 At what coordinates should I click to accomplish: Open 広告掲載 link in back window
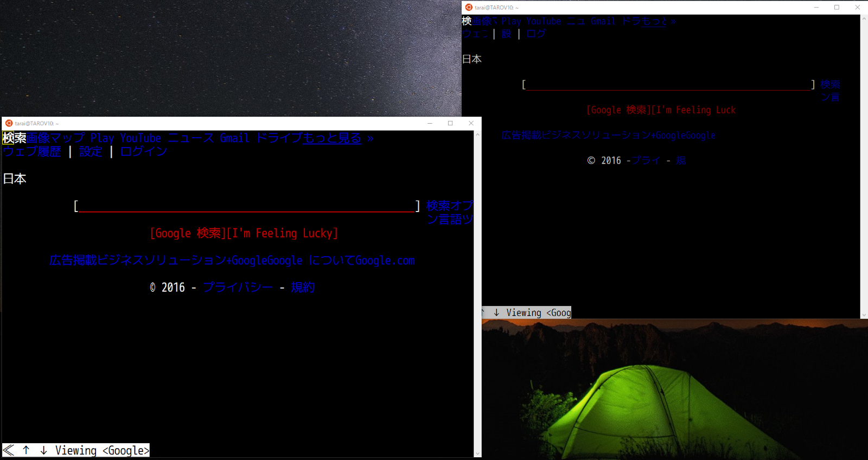(521, 135)
